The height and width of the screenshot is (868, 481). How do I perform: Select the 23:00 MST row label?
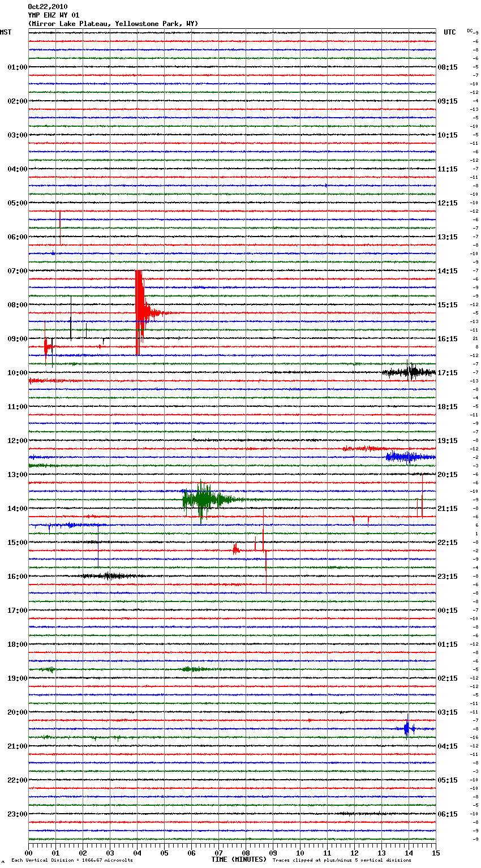[x=17, y=814]
